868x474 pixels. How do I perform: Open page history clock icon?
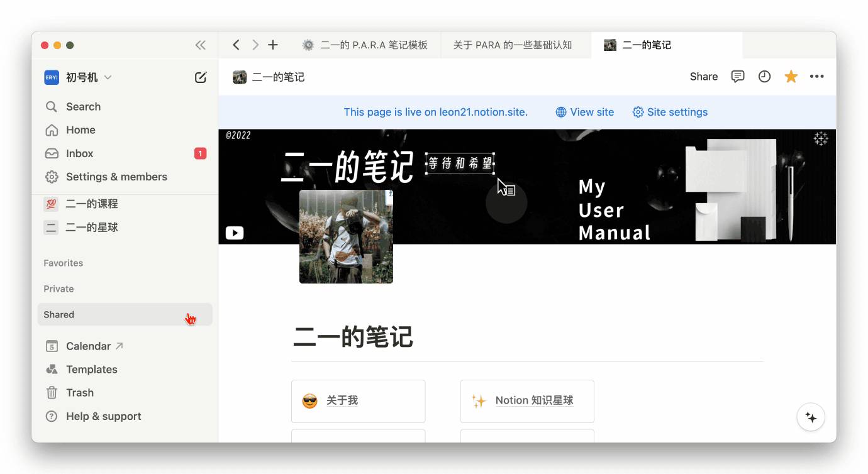pyautogui.click(x=764, y=77)
